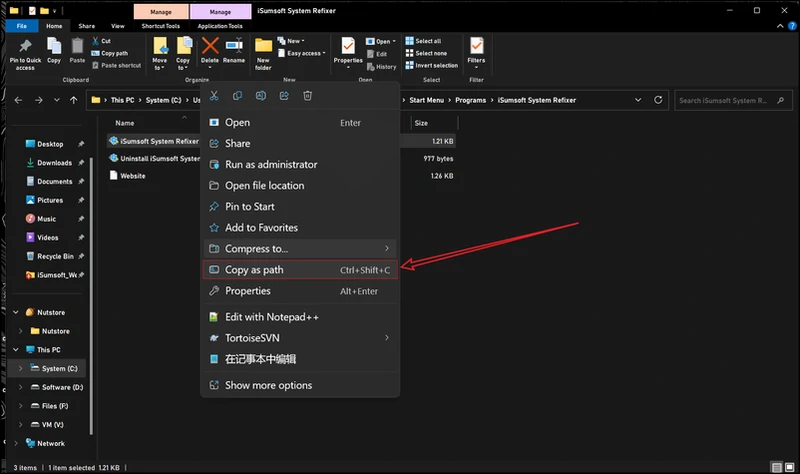Click the Delete trash icon in context menu
Screen dimensions: 800x474
click(308, 95)
